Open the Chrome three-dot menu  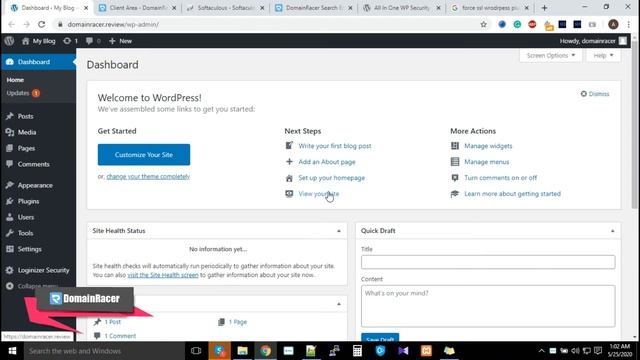(629, 24)
